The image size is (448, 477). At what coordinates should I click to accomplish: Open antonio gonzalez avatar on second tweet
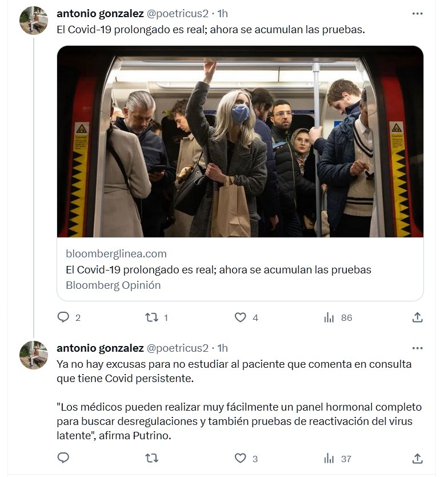tap(34, 355)
